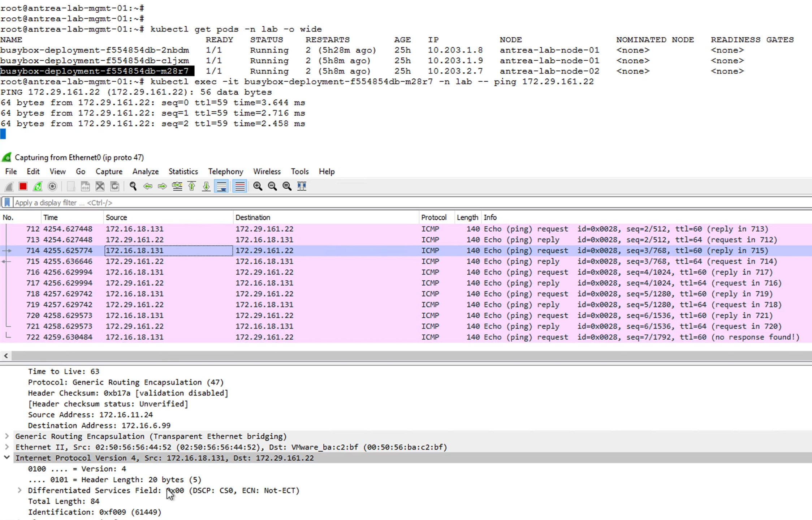Viewport: 812px width, 520px height.
Task: Jump to the last packet
Action: pos(206,186)
